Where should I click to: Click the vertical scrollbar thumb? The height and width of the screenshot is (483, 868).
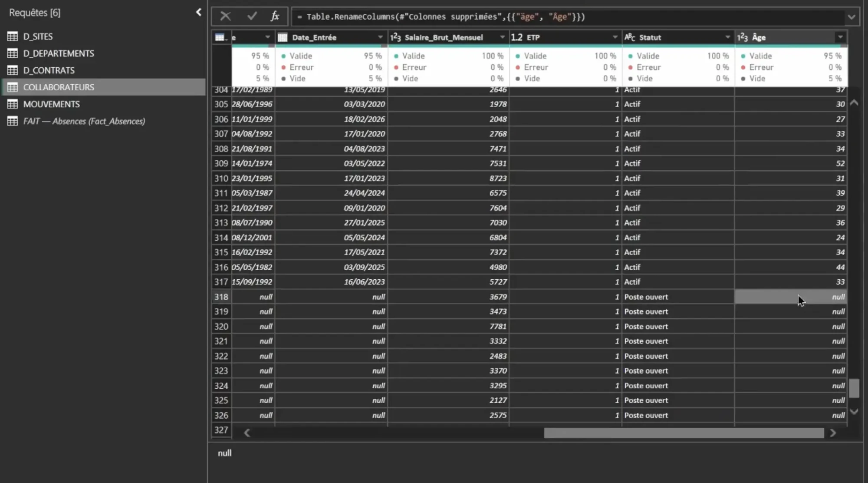854,388
